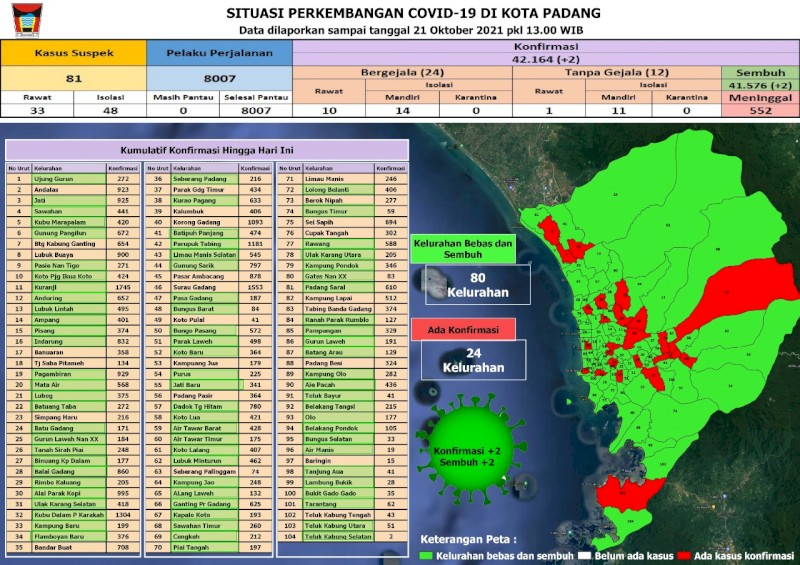Screen dimensions: 800x565
Task: Select the Dadok Tg Hitam row
Action: pyautogui.click(x=209, y=407)
